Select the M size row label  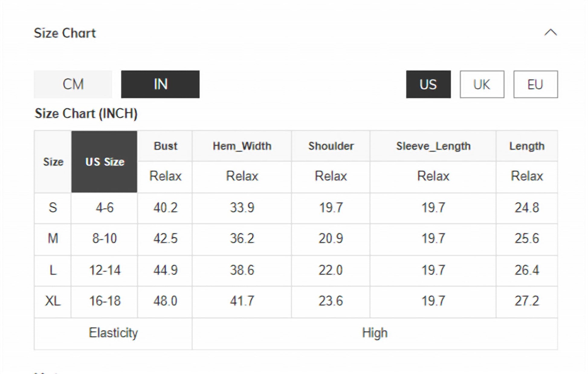tap(53, 238)
